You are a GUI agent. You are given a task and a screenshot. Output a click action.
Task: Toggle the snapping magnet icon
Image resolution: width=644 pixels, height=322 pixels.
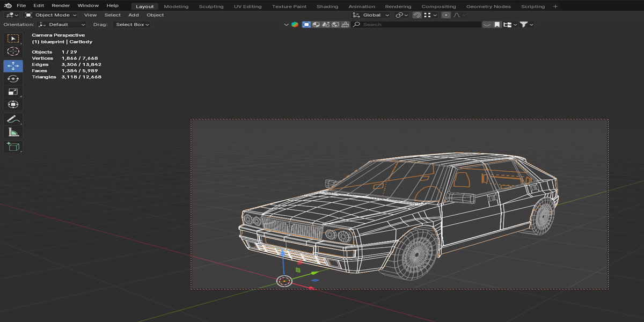pyautogui.click(x=417, y=15)
